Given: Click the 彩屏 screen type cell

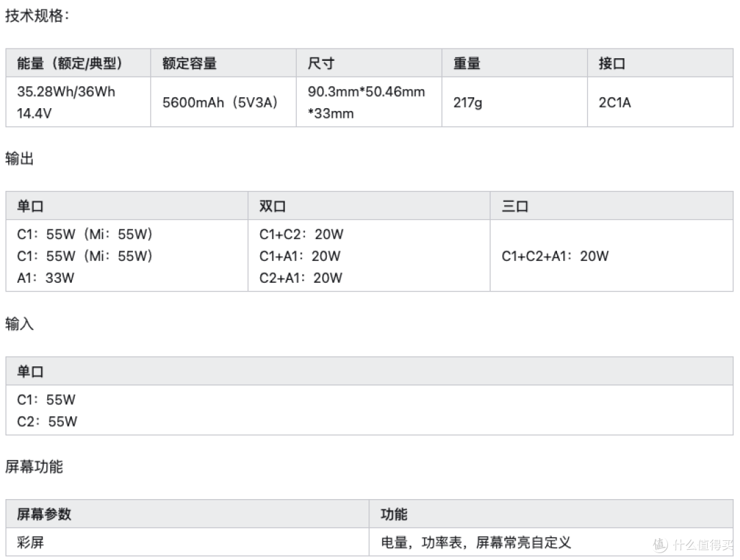Looking at the screenshot, I should [x=187, y=542].
